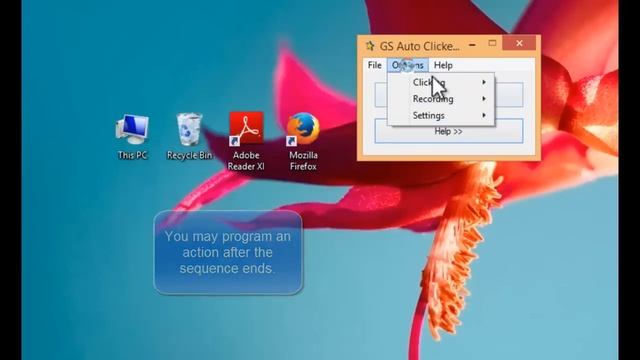Minimize the GS Auto Clicker window
The image size is (640, 360).
pyautogui.click(x=472, y=44)
